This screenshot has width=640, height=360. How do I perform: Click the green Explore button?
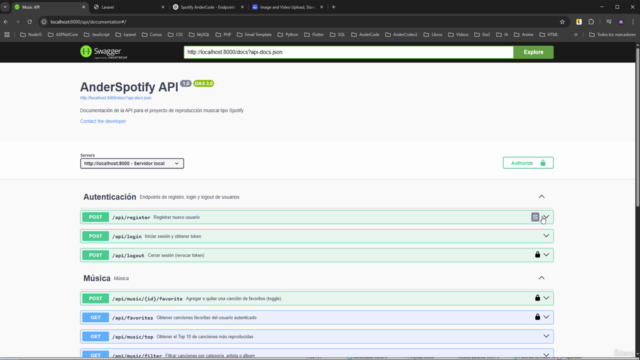pyautogui.click(x=533, y=52)
